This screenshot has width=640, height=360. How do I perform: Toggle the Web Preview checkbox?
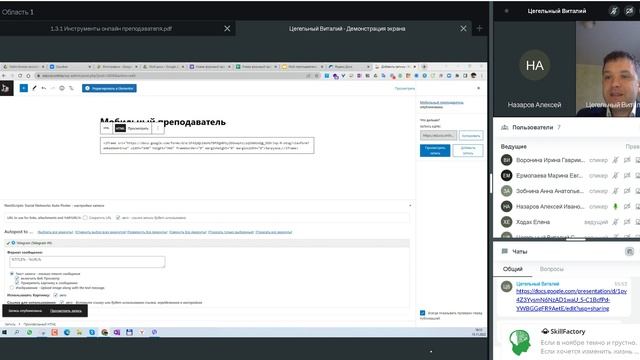tap(17, 278)
